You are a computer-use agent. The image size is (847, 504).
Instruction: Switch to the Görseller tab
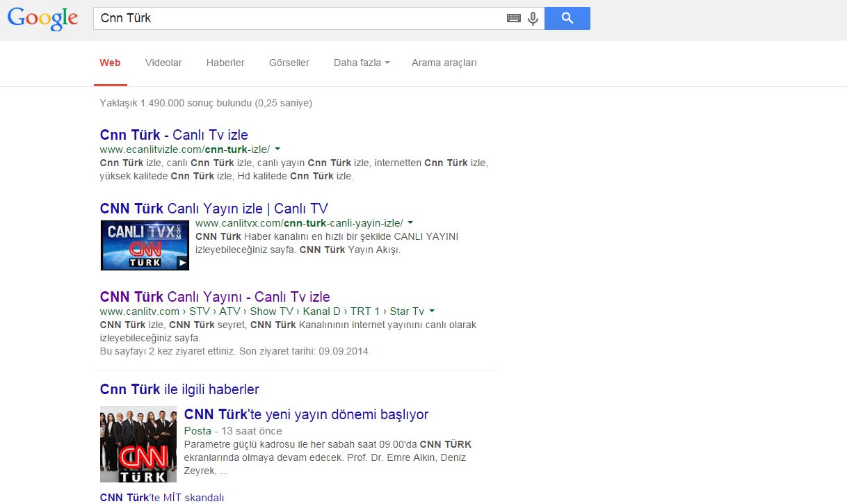(289, 63)
